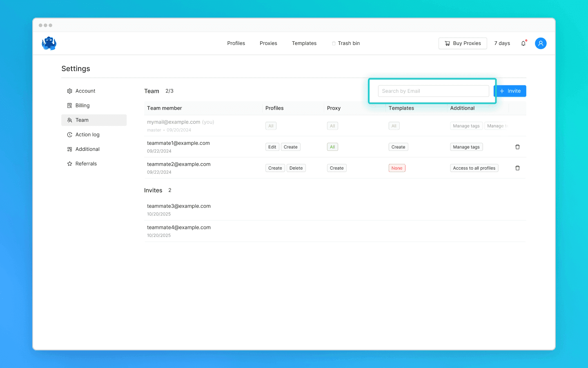Click green All proxy tag for teammate1

coord(332,147)
